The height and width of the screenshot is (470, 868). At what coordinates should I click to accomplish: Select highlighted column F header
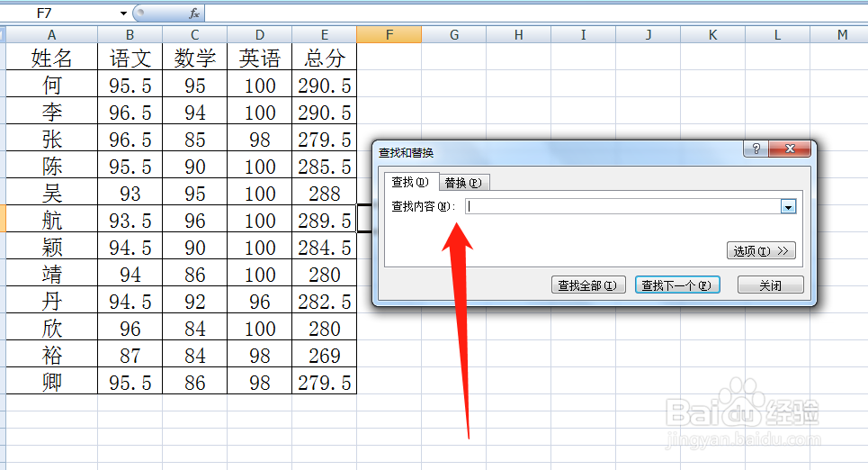click(x=389, y=35)
